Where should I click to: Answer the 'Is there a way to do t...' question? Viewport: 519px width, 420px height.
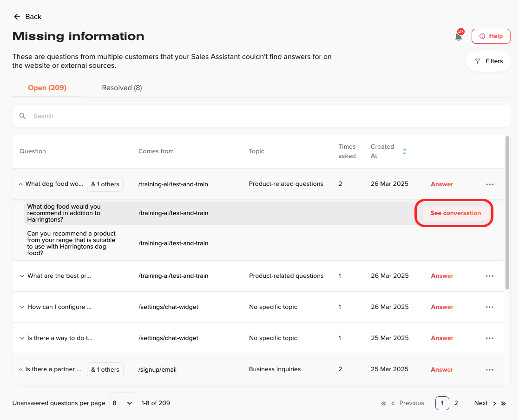442,338
